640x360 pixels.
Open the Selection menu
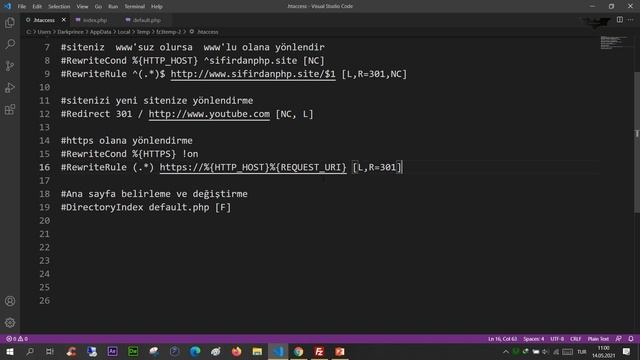pos(59,6)
